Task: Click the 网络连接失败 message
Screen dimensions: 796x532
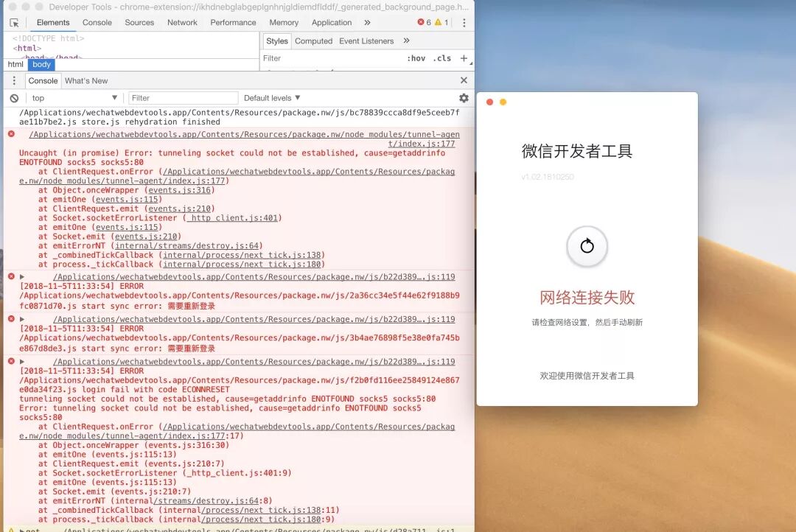Action: (587, 298)
